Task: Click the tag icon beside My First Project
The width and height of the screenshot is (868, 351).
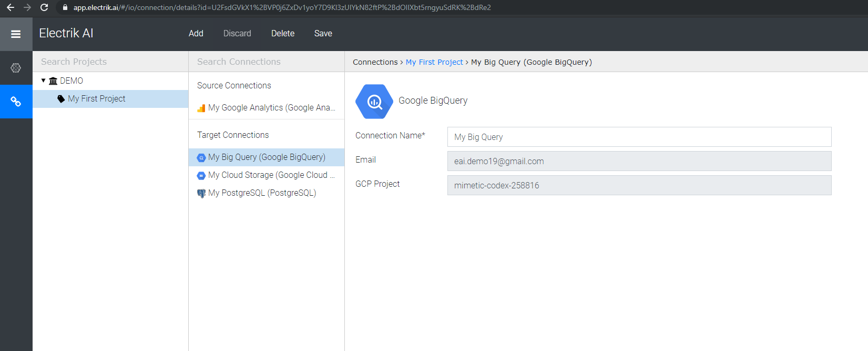Action: click(x=61, y=99)
